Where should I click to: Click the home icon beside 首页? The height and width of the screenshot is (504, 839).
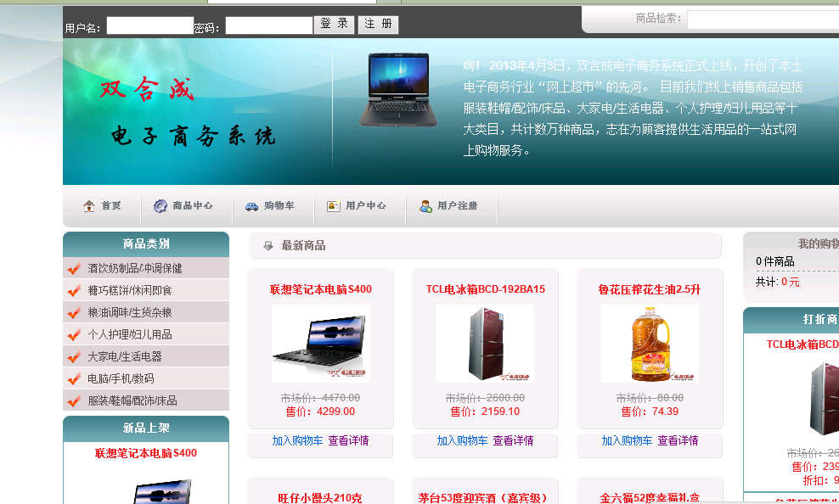(89, 206)
